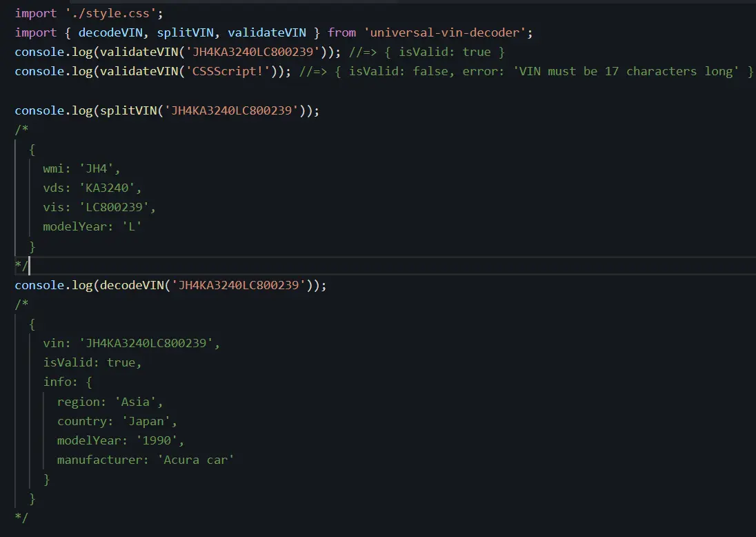
Task: Select the decodeVIN import name
Action: [x=112, y=32]
